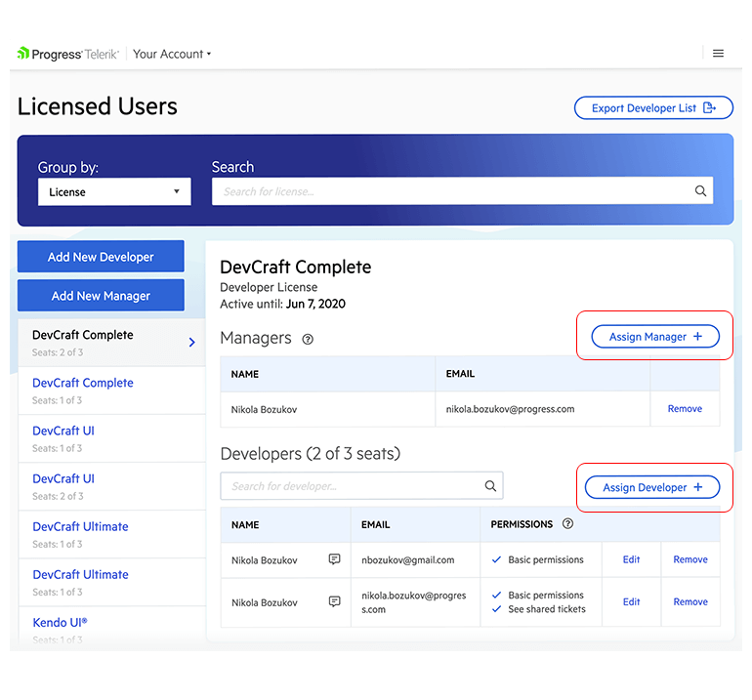Click manager email nikola.bozukov@progress.com cell
Viewport: 752px width, 700px height.
[542, 409]
